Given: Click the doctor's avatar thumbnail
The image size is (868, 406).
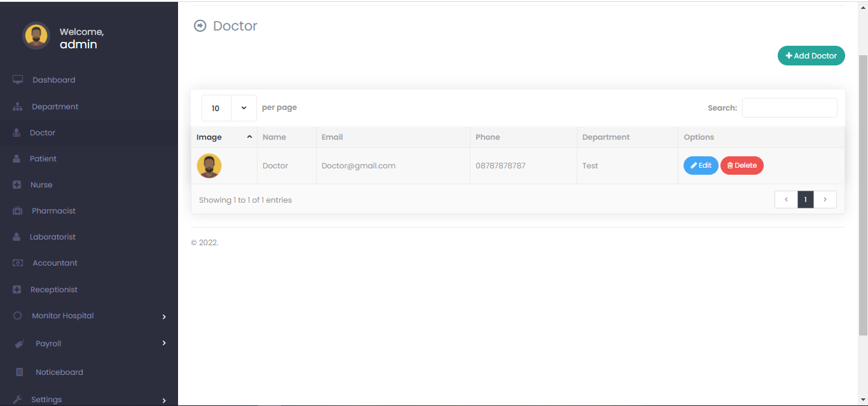Looking at the screenshot, I should (209, 165).
